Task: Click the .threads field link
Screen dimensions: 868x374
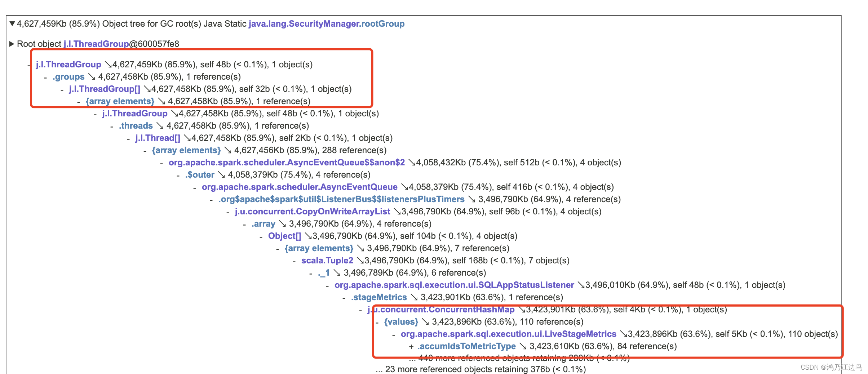Action: click(x=136, y=126)
